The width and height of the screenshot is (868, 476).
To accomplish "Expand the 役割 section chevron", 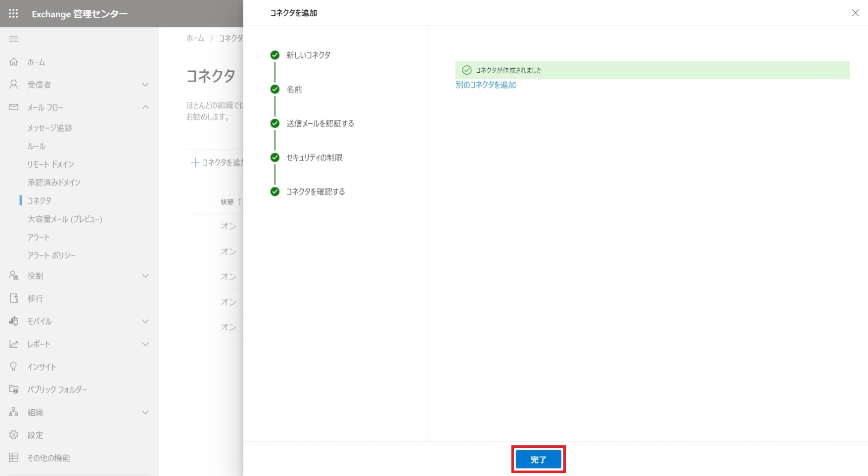I will coord(145,276).
